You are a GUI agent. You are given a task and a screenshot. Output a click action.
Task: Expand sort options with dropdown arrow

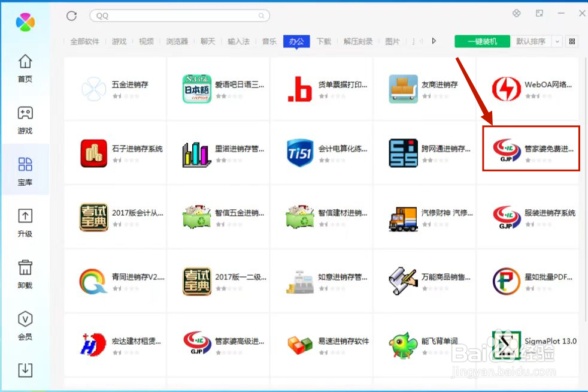pos(557,41)
